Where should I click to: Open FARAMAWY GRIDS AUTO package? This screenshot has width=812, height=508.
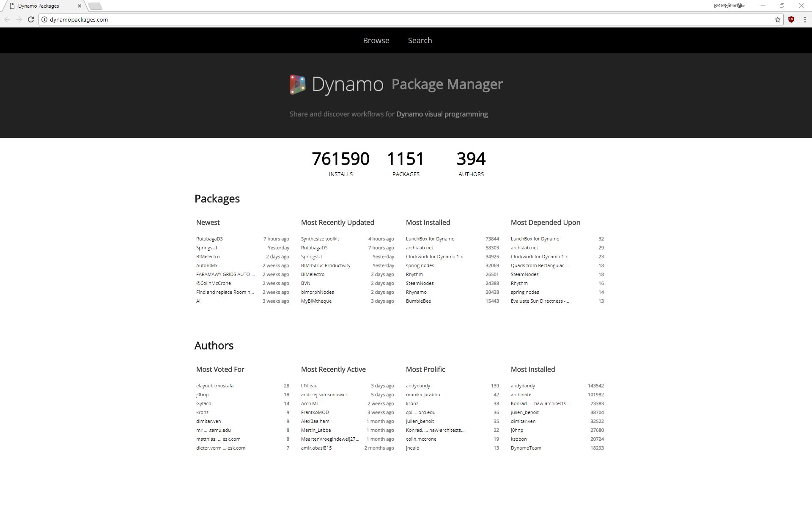point(225,274)
